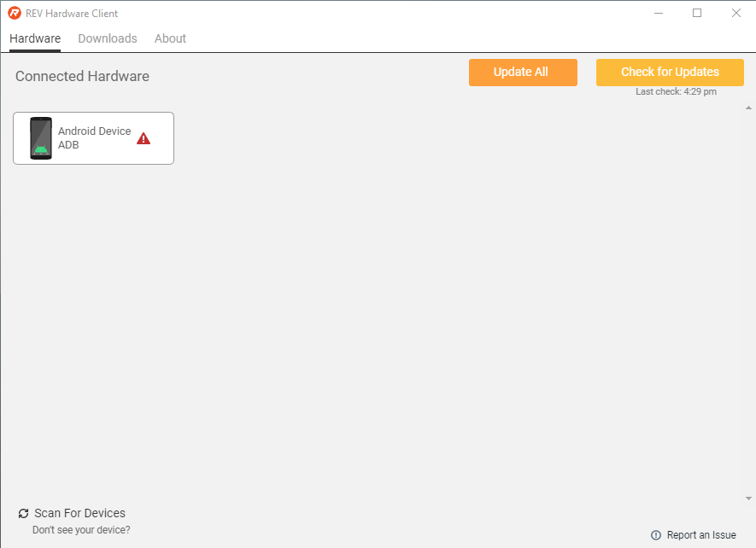Click the red warning triangle on Android Device
The height and width of the screenshot is (548, 756).
point(144,139)
